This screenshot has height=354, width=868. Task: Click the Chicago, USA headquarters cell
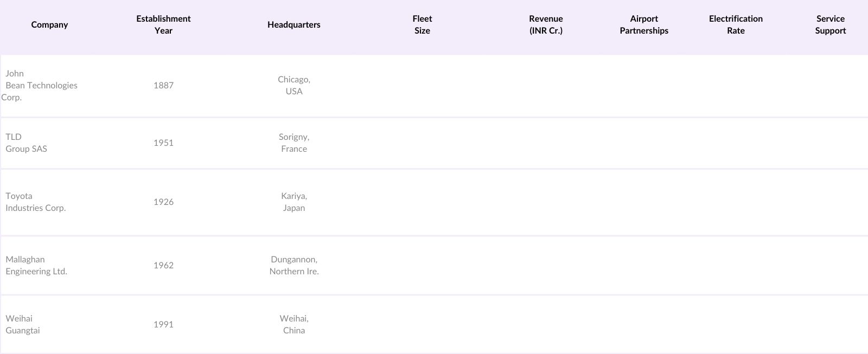tap(294, 85)
